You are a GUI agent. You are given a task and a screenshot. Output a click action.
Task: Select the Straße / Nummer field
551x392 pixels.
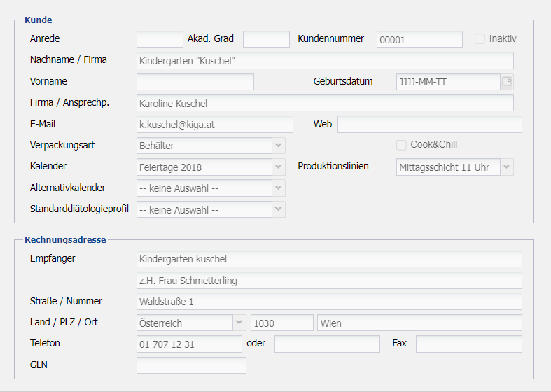329,302
